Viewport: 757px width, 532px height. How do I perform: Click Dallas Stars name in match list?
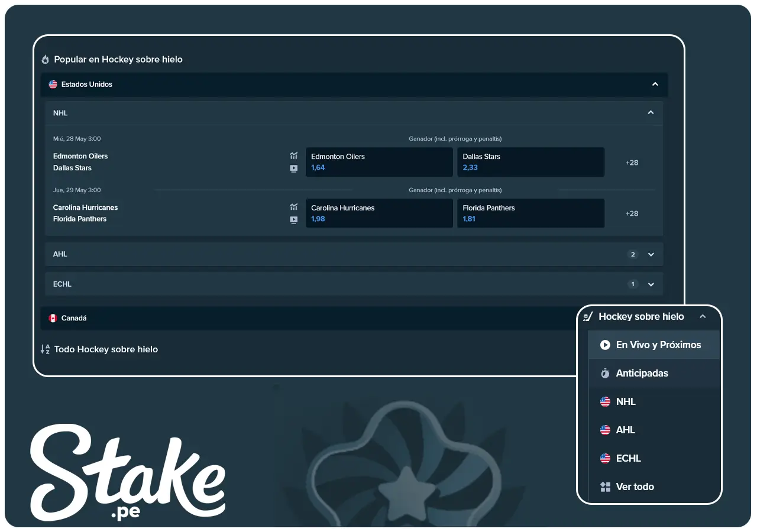tap(72, 168)
